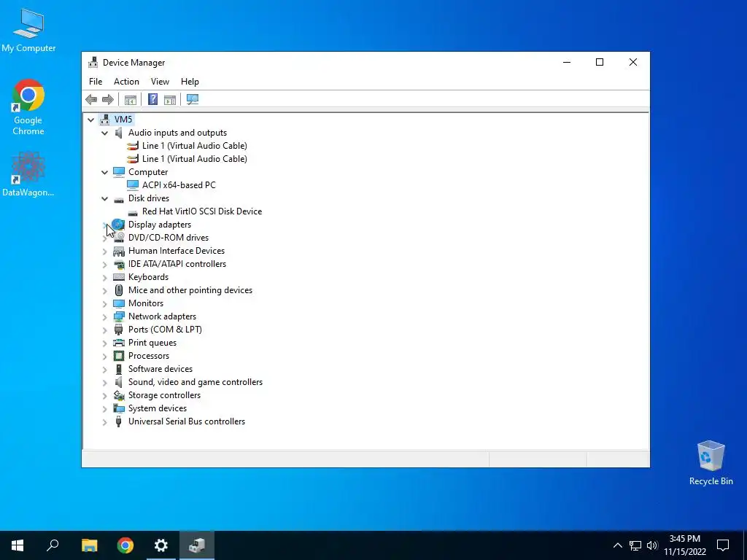Click the IDE ATA/ATAPI controllers icon
Image resolution: width=747 pixels, height=560 pixels.
119,264
